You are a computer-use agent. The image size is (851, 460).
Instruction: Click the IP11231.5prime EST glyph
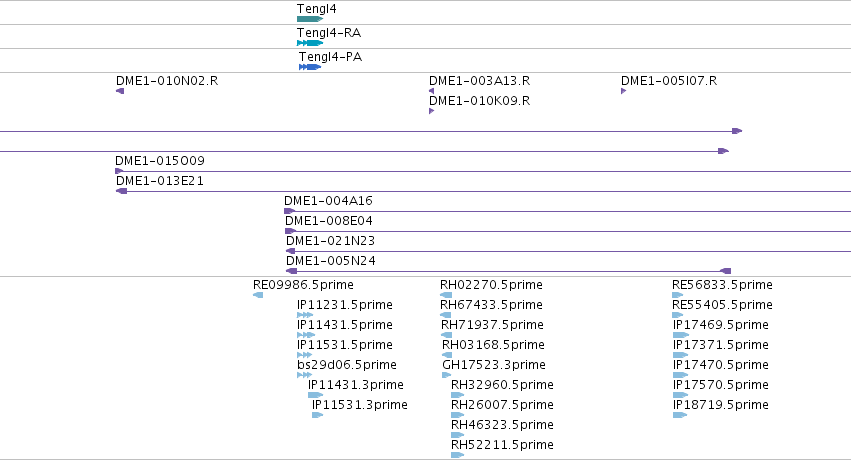(x=305, y=315)
